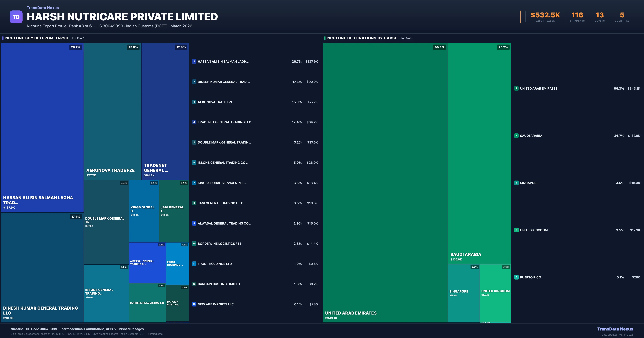Click rank badge 1 beside Hassan Ali

coord(194,62)
